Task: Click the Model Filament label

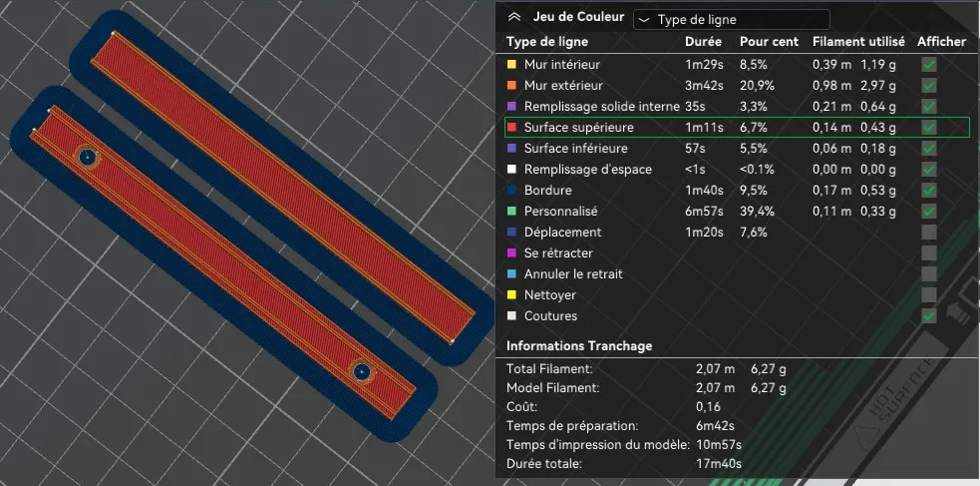Action: pyautogui.click(x=552, y=388)
